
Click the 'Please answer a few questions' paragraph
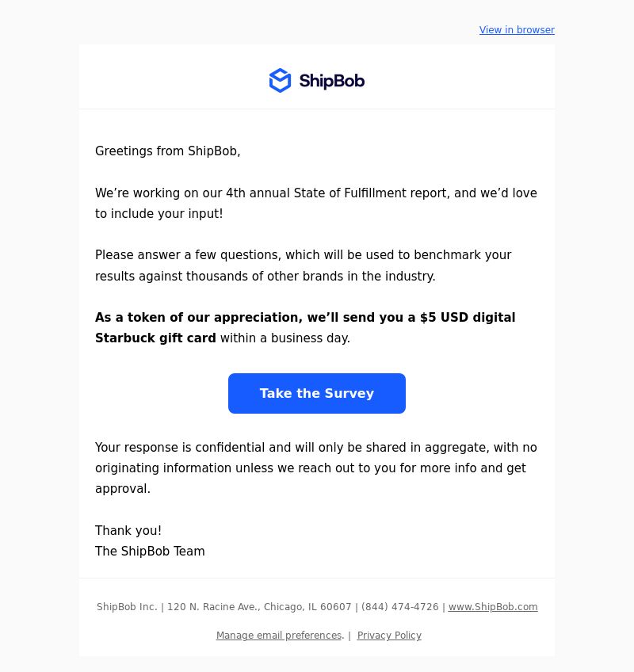point(303,265)
